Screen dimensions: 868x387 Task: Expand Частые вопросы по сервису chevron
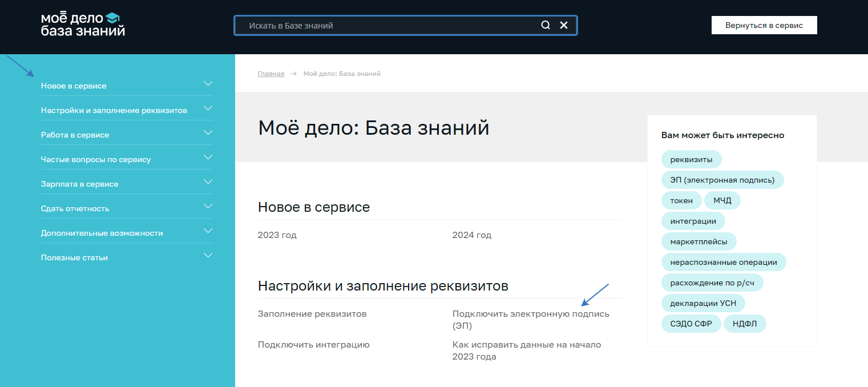pyautogui.click(x=208, y=157)
